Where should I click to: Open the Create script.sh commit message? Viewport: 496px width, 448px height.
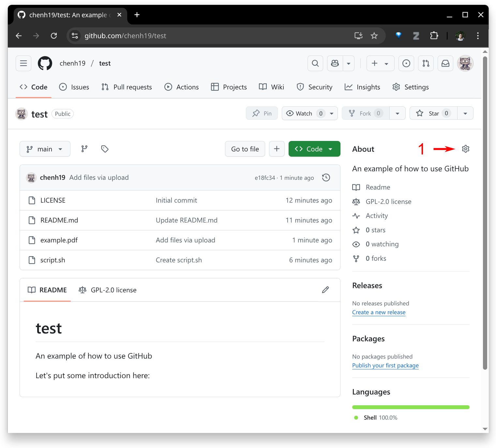point(179,260)
